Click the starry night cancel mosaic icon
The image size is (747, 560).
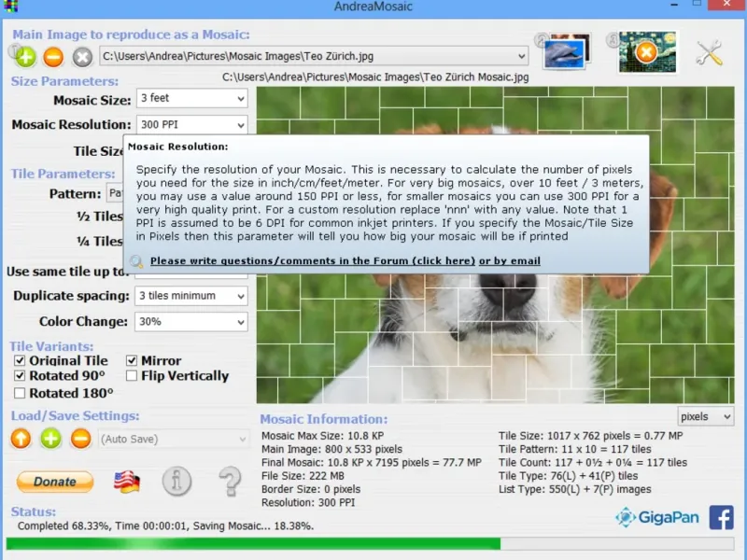pyautogui.click(x=647, y=52)
